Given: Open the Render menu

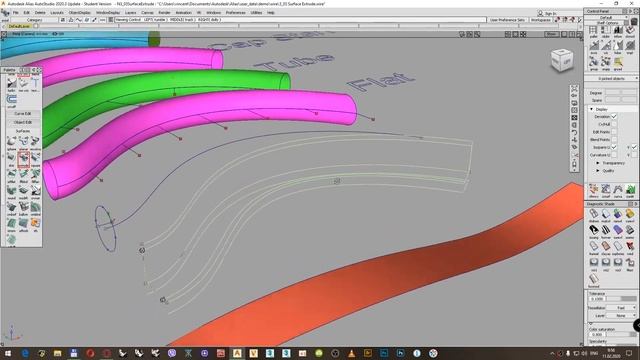Looking at the screenshot, I should pyautogui.click(x=164, y=13).
